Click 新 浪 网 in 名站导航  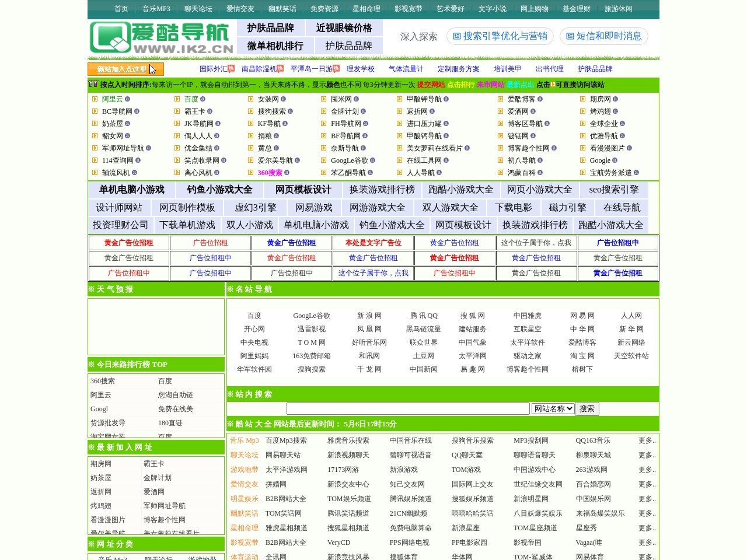[x=369, y=316]
